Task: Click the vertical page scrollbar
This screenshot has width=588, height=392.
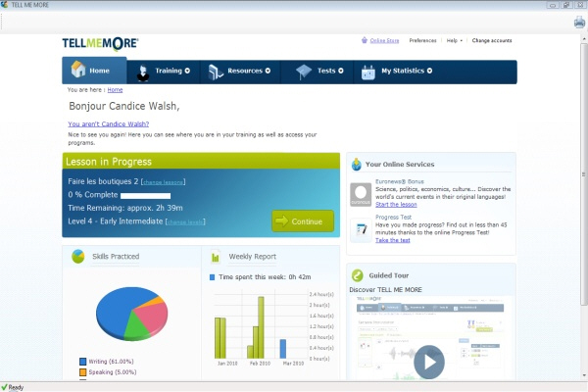Action: tap(584, 174)
